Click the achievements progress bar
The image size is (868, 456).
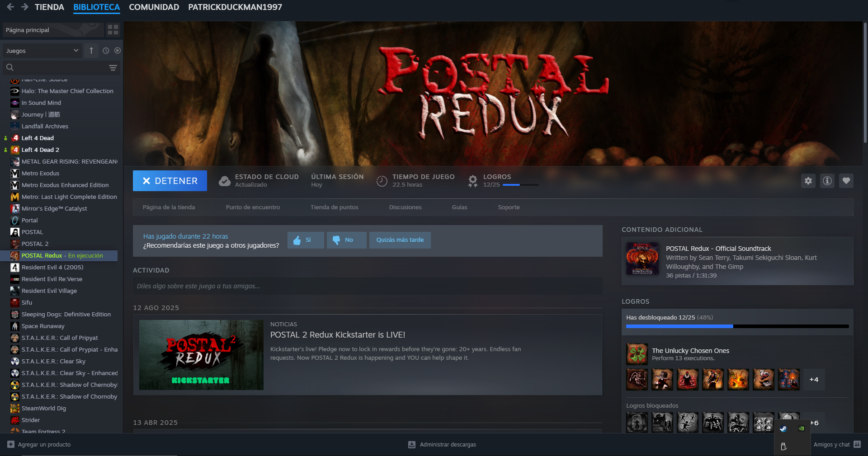[x=737, y=326]
